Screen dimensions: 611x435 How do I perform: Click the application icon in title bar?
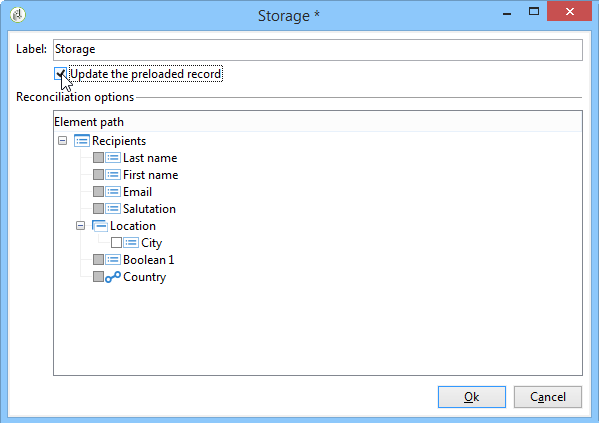point(18,15)
